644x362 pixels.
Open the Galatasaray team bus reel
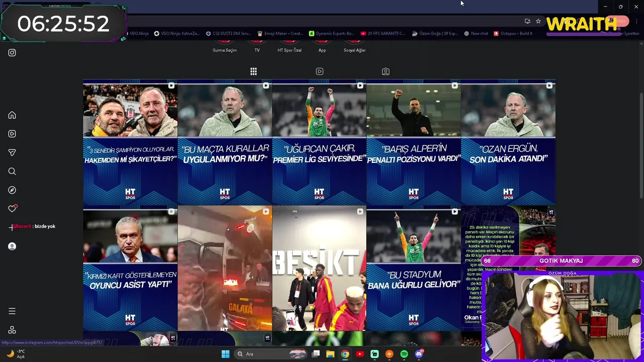pos(224,268)
